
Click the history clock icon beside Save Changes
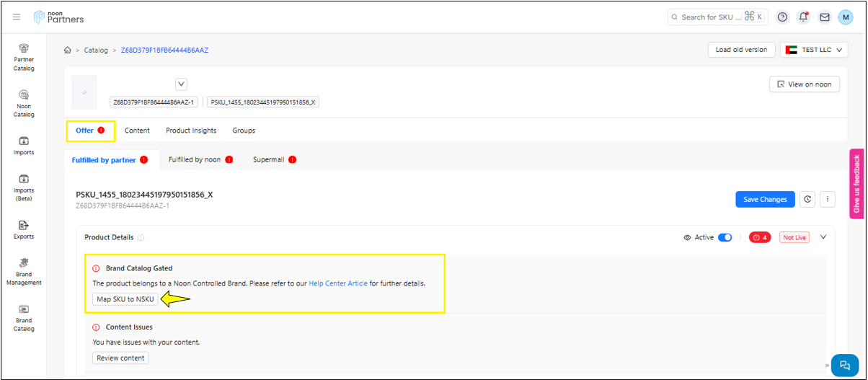coord(807,199)
